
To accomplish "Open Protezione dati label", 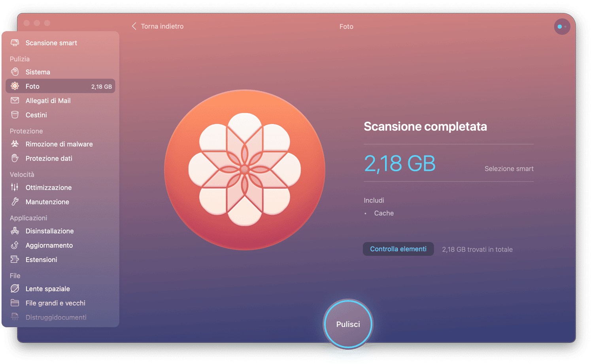I will pyautogui.click(x=49, y=158).
